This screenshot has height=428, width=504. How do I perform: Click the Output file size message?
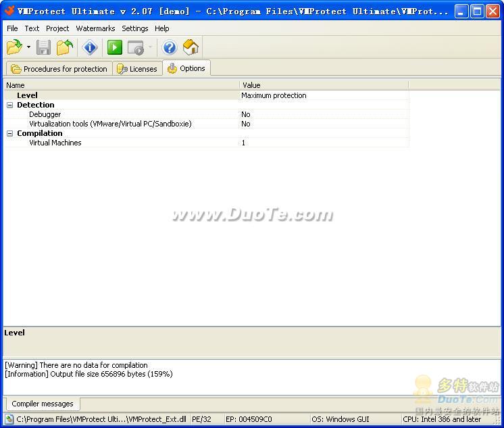point(89,374)
